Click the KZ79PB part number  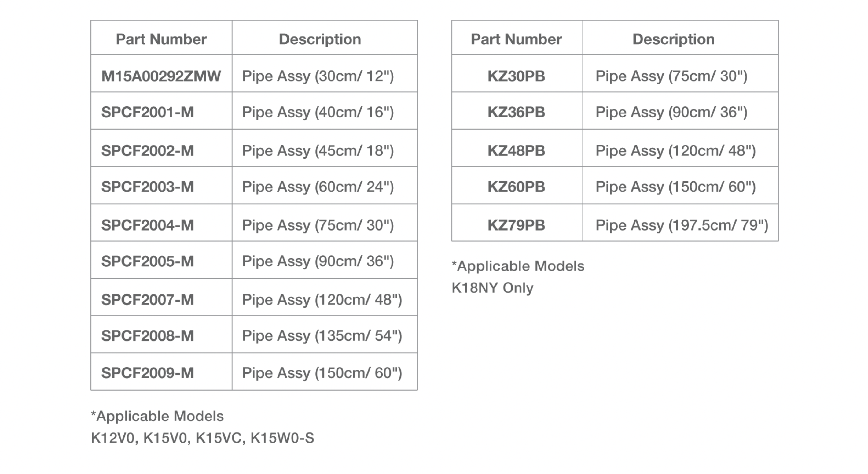pos(516,225)
